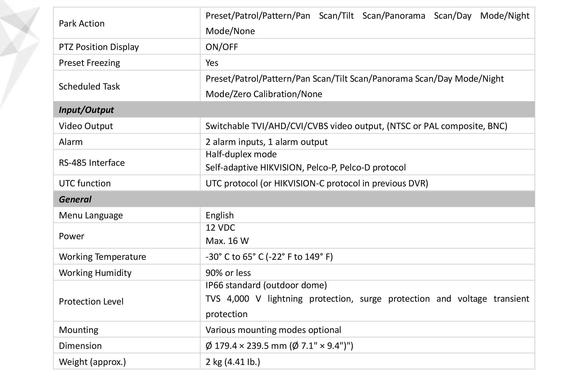Click the Dimension value text
Viewport: 588px width, 386px height.
279,346
